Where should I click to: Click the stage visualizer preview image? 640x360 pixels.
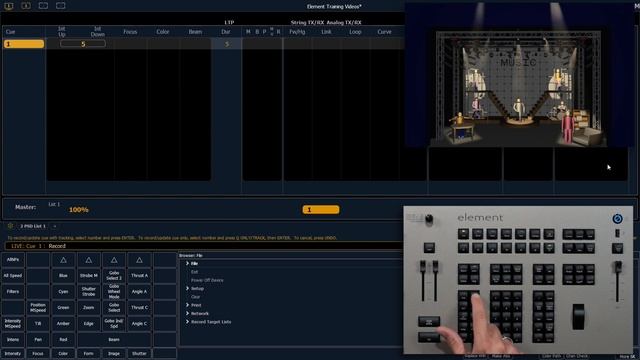coord(519,74)
